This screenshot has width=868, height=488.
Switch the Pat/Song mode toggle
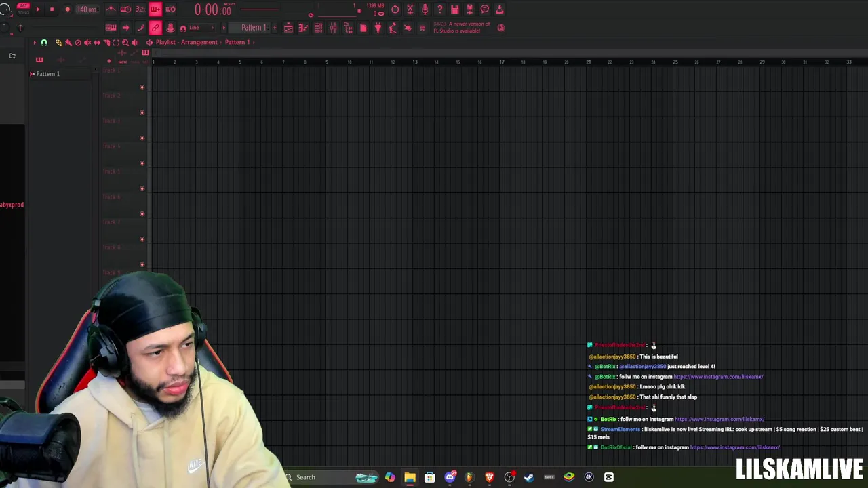tap(23, 9)
